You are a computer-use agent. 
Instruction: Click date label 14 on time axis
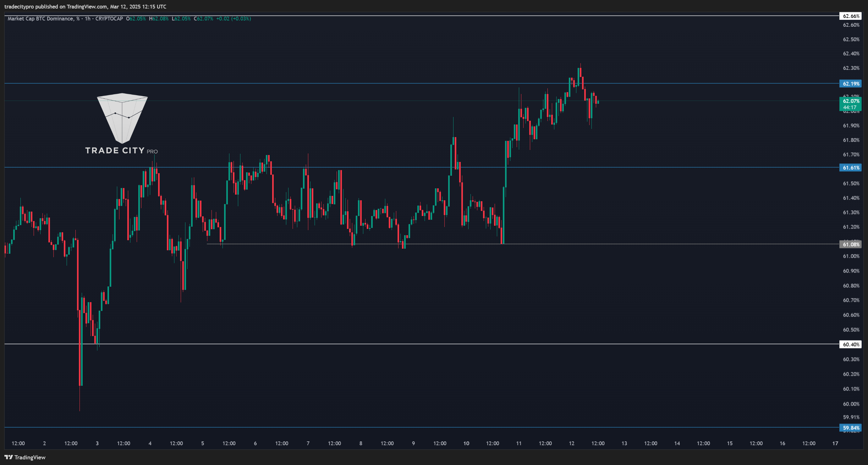[677, 443]
